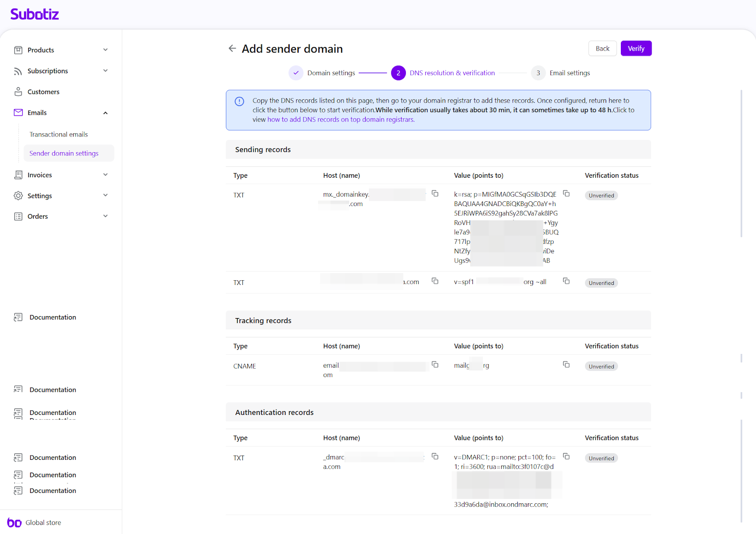
Task: Click the Subotiz logo
Action: click(x=34, y=14)
